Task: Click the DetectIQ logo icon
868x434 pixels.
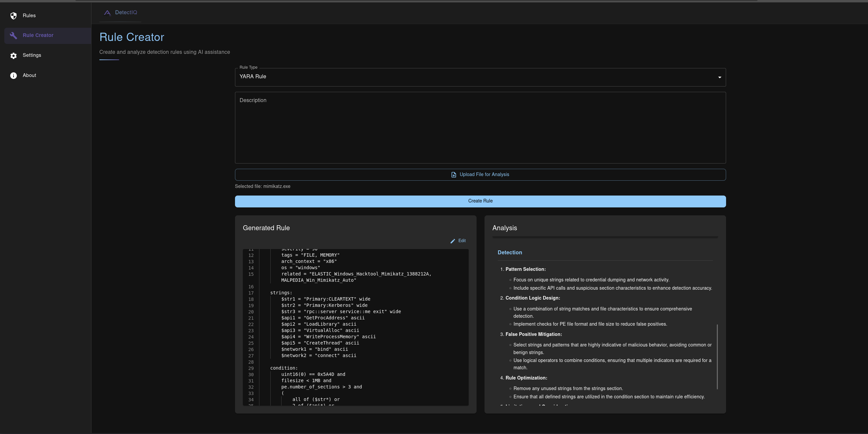Action: pyautogui.click(x=107, y=13)
